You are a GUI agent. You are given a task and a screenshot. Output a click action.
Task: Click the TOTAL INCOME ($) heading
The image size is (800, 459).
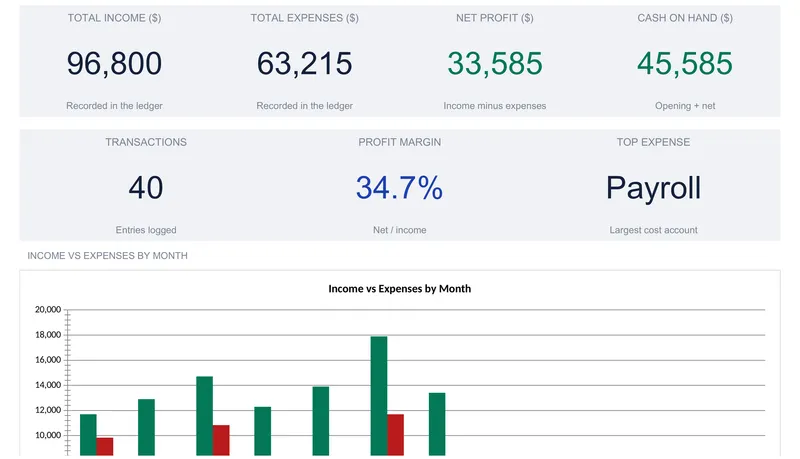click(x=114, y=18)
